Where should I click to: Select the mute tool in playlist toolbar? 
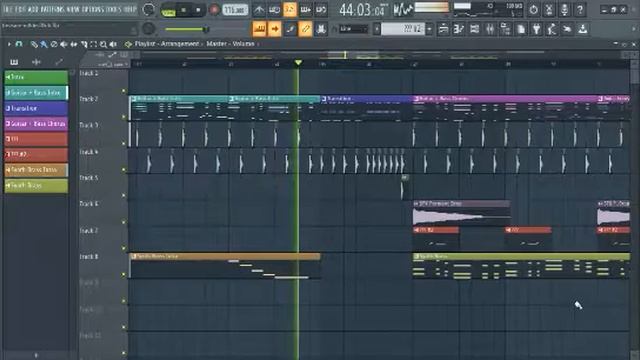pyautogui.click(x=64, y=44)
